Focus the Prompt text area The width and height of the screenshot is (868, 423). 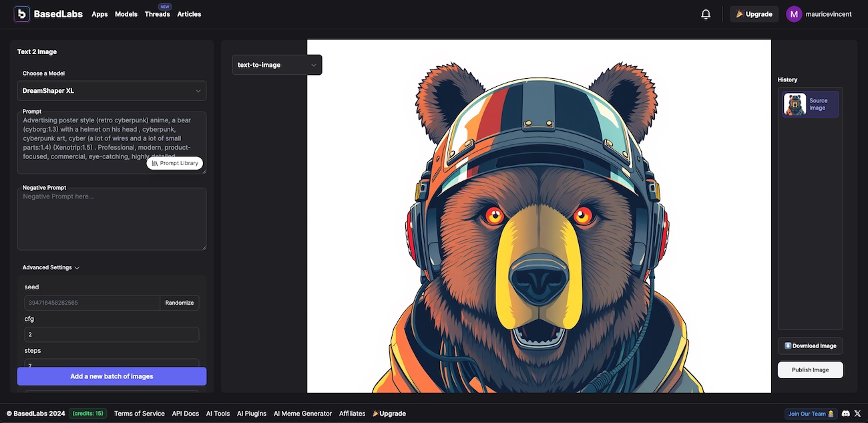(112, 143)
